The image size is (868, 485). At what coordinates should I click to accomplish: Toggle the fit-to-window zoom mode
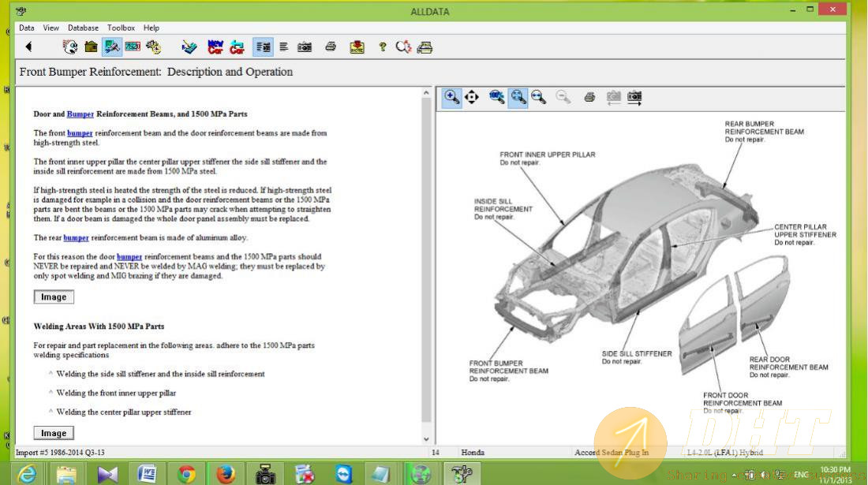pyautogui.click(x=518, y=98)
